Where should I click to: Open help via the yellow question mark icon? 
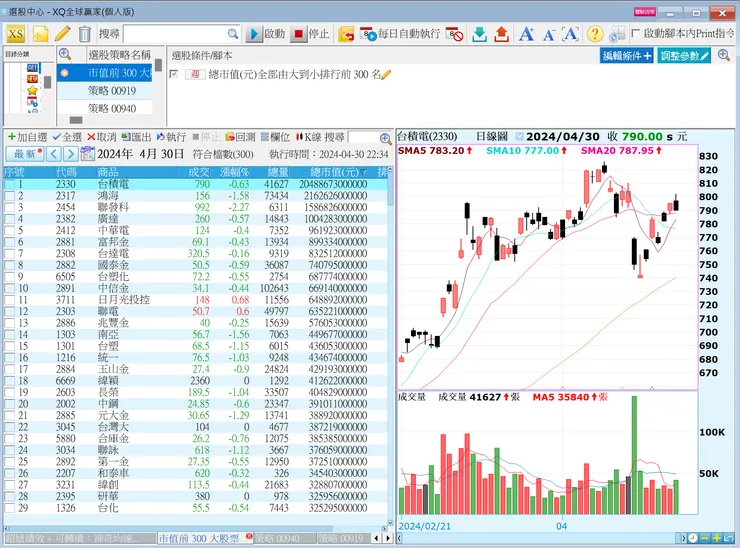click(x=595, y=34)
